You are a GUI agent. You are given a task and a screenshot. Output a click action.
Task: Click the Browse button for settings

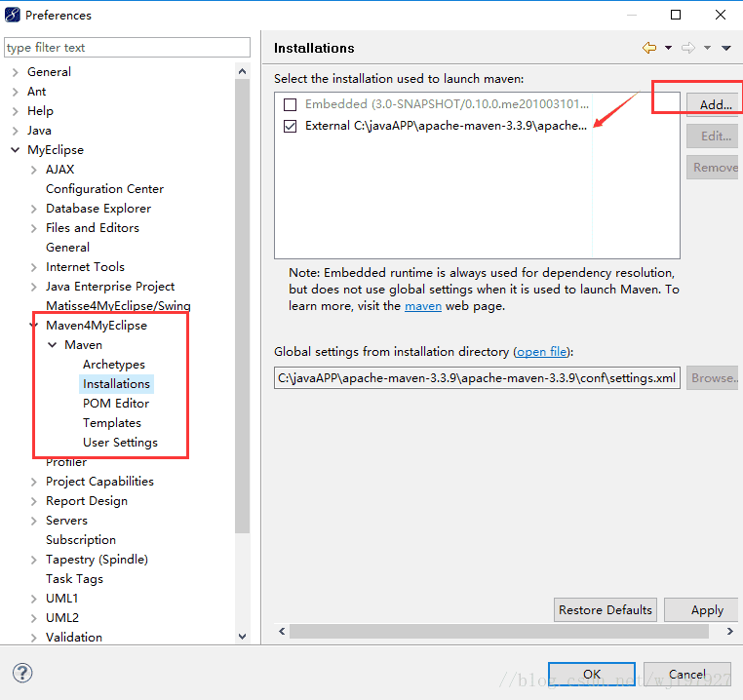click(x=713, y=377)
